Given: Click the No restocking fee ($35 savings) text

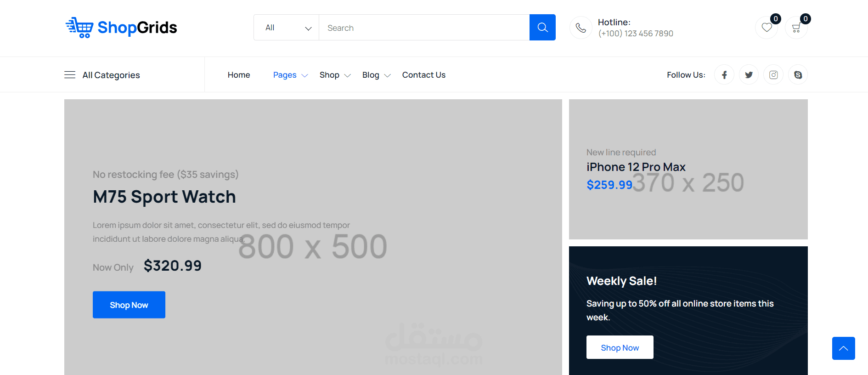Looking at the screenshot, I should pos(166,175).
